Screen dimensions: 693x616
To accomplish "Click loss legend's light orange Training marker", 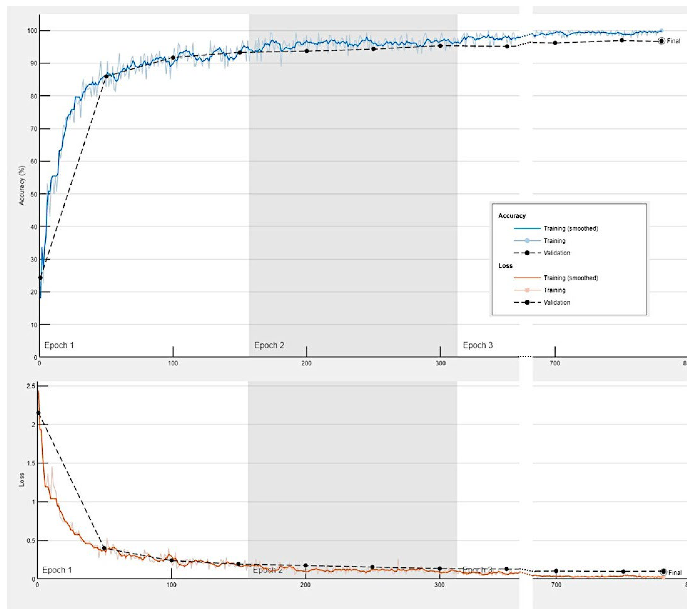I will click(x=527, y=290).
